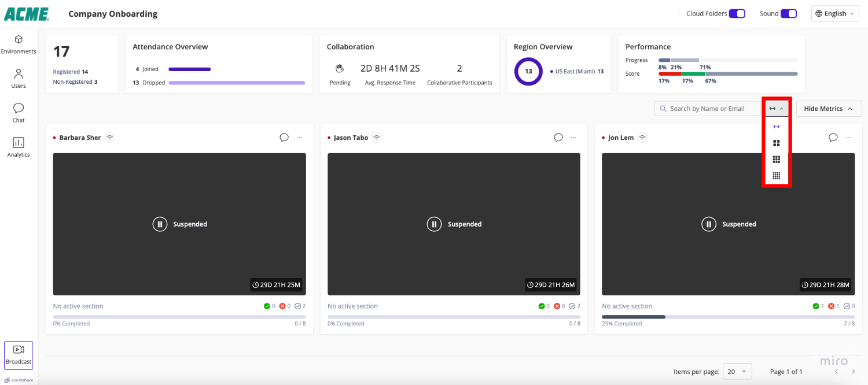Click the Performance Score bar
868x385 pixels.
pos(728,73)
